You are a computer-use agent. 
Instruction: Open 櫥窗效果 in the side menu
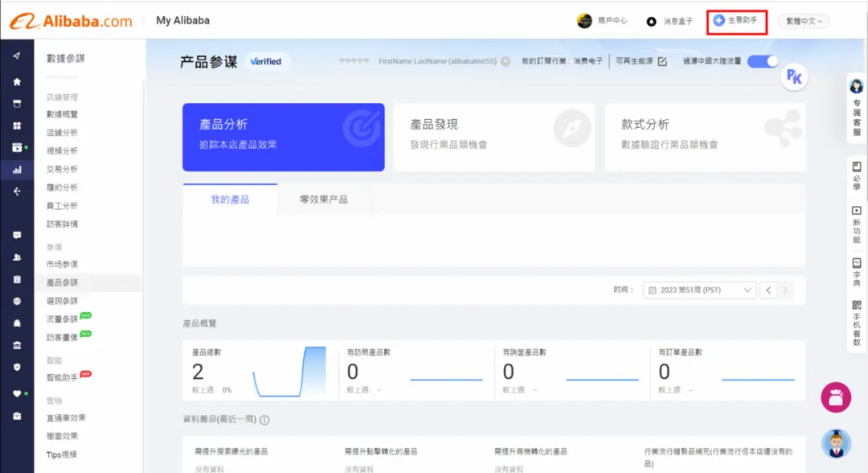pos(62,436)
